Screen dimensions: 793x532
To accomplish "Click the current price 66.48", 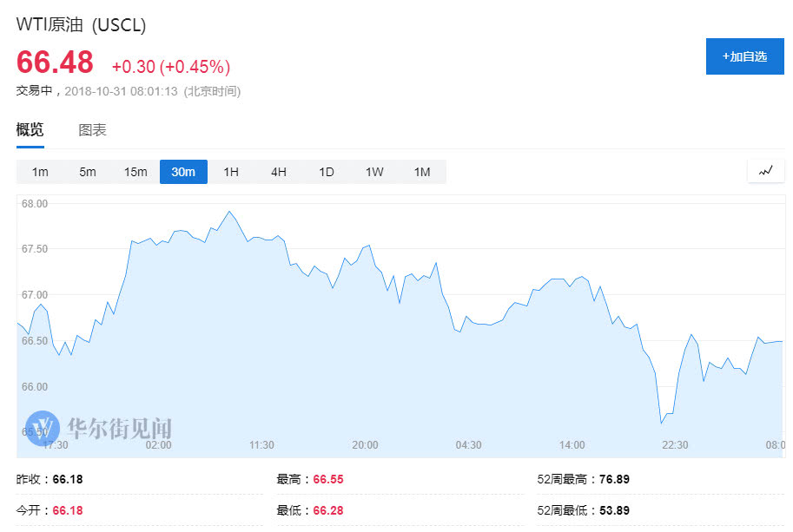I will click(x=55, y=62).
